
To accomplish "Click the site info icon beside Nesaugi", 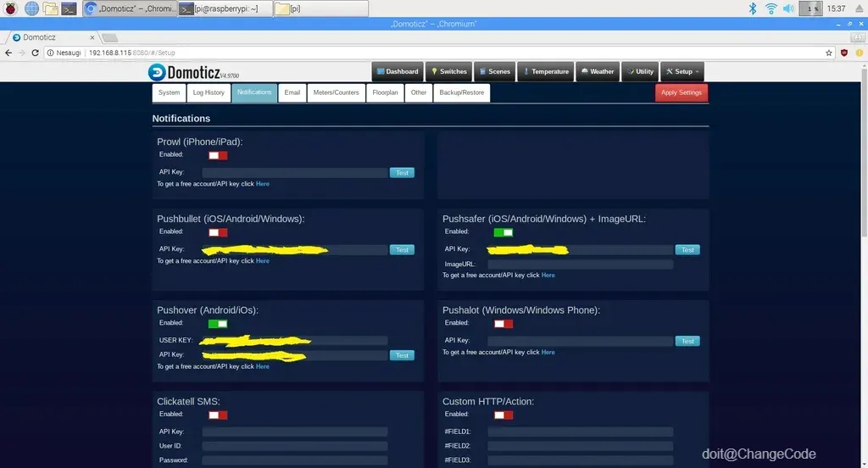I will (x=50, y=53).
